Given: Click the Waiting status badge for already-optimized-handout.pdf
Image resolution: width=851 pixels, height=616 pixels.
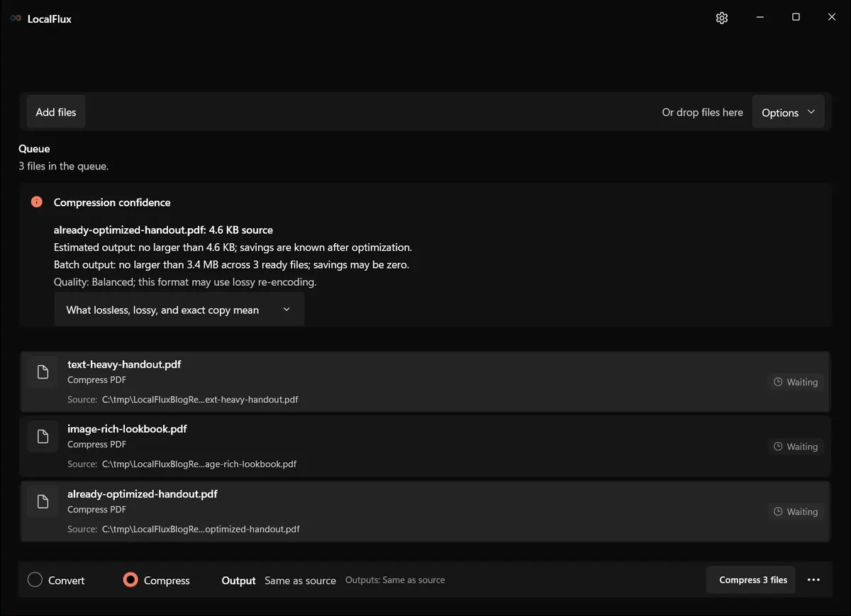Looking at the screenshot, I should coord(796,512).
